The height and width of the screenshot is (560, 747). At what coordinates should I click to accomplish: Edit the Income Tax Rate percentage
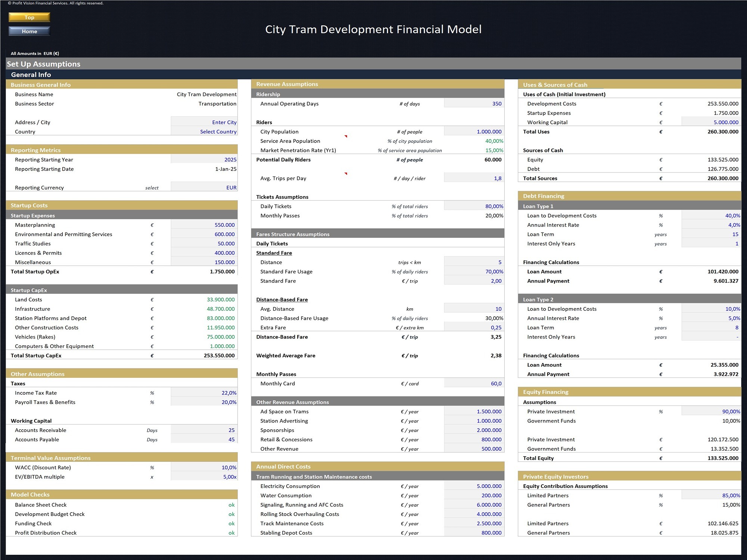204,393
